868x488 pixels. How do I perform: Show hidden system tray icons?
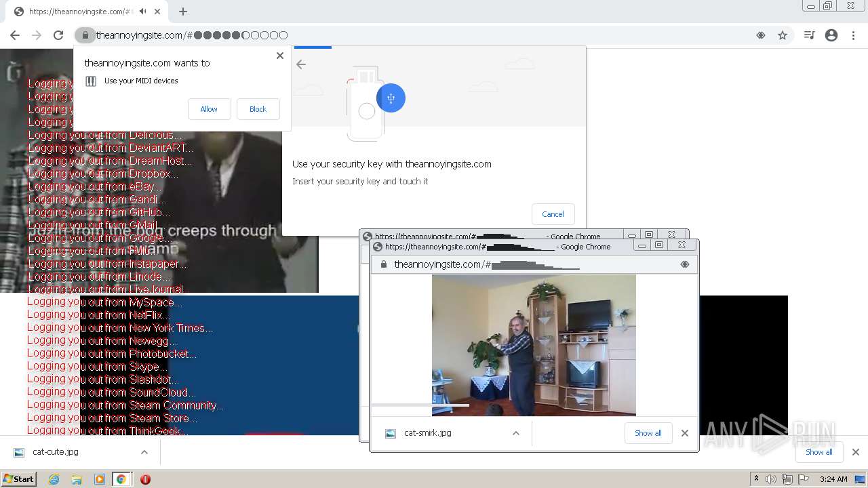coord(756,479)
